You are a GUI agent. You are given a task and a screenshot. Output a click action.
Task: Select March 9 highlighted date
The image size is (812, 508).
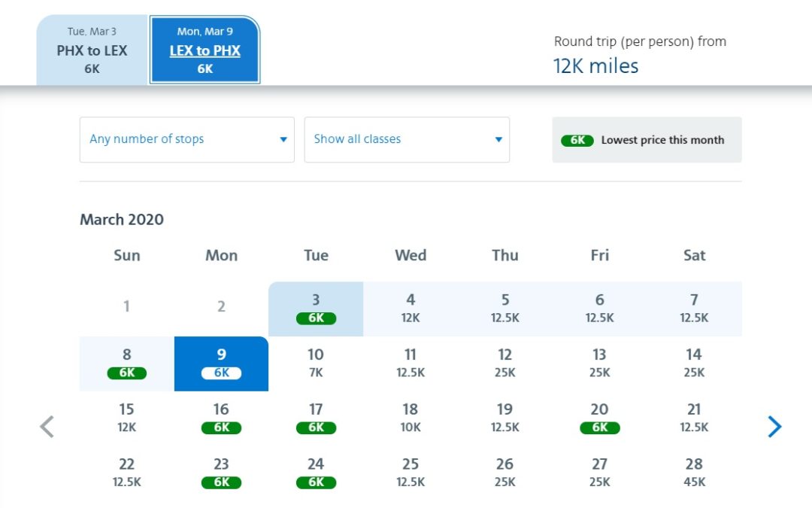[x=221, y=363]
